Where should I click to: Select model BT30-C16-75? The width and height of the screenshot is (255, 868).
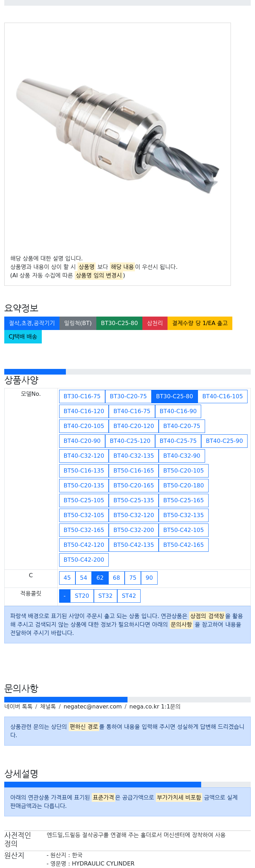pos(82,397)
